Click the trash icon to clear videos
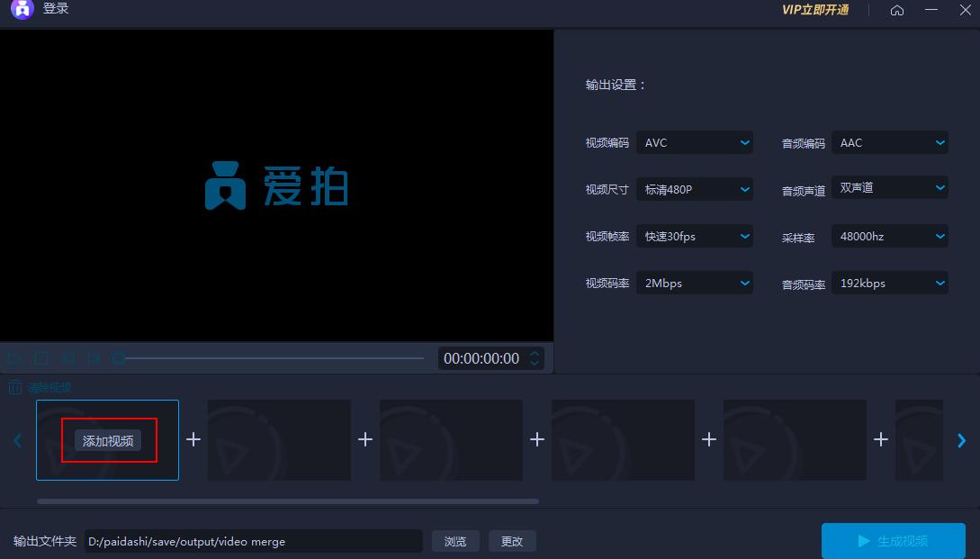 coord(15,388)
